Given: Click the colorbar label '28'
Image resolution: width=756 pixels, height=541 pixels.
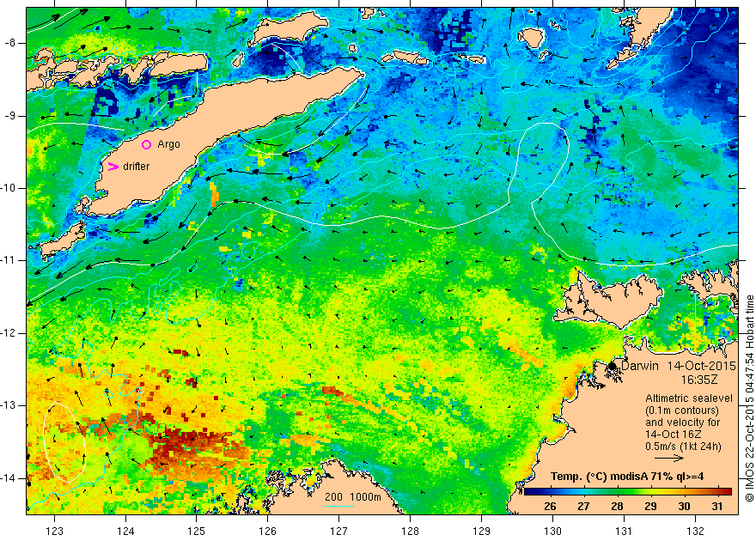Looking at the screenshot, I should (x=617, y=507).
